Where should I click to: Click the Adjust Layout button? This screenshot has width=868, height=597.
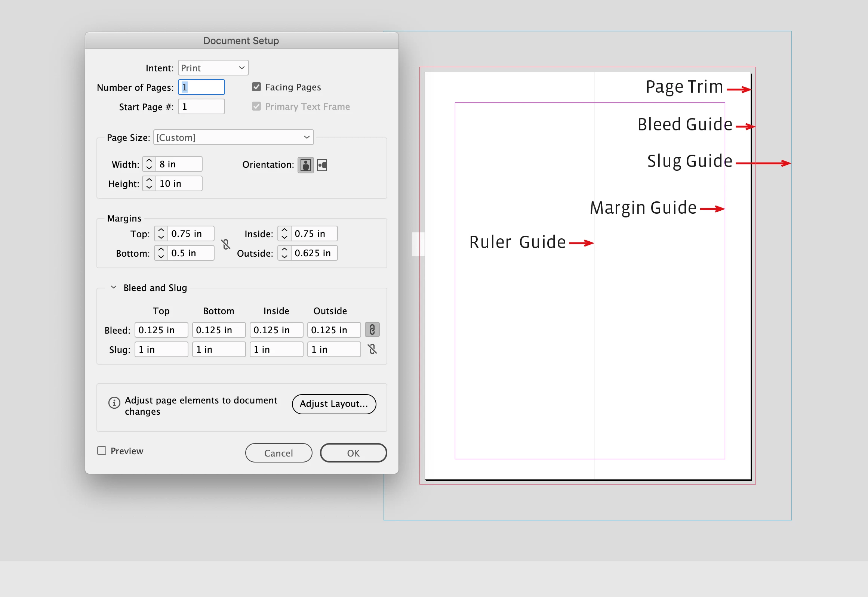coord(333,404)
